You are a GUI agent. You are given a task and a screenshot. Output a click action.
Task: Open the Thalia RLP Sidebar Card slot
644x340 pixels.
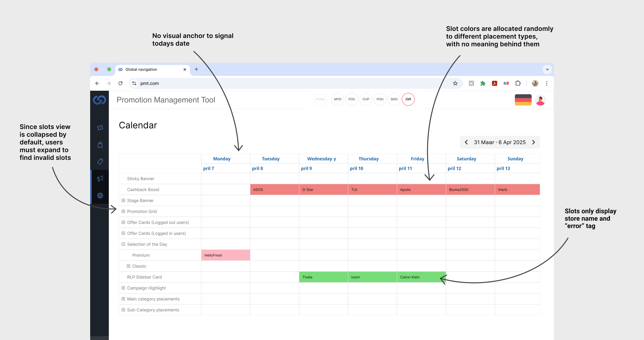coord(324,277)
